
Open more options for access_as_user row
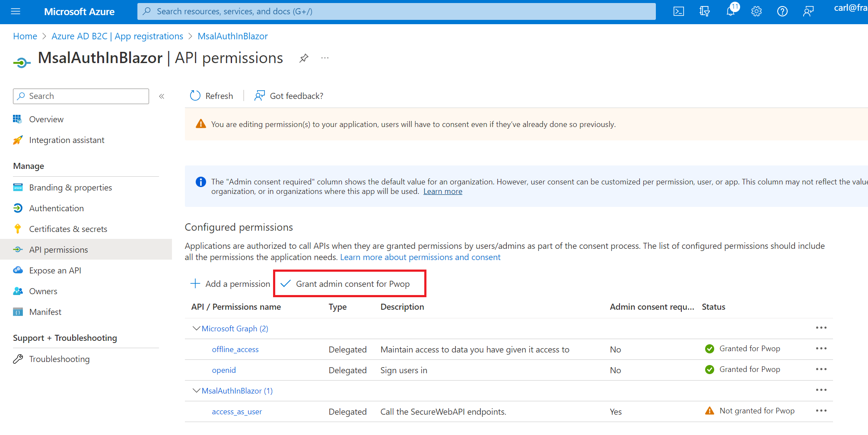pos(821,411)
